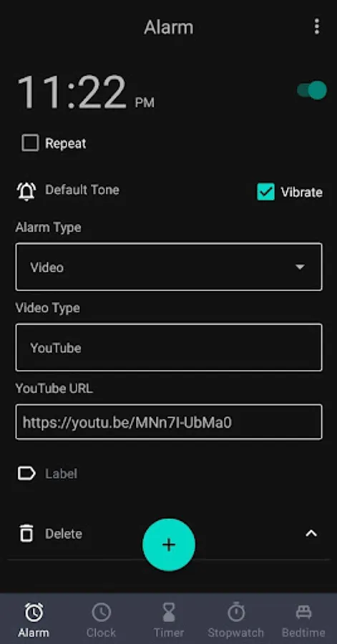Tap the trash can delete icon

point(26,534)
